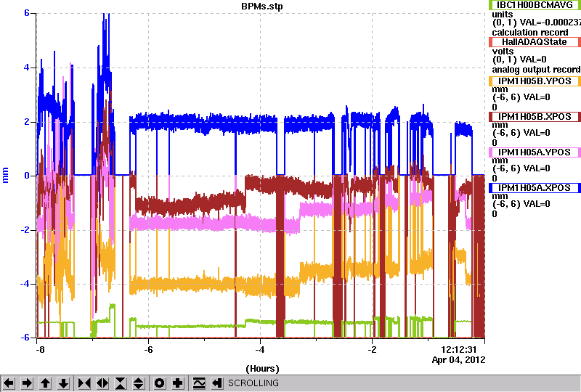Click the Apr 04, 2012 date label

coord(459,360)
